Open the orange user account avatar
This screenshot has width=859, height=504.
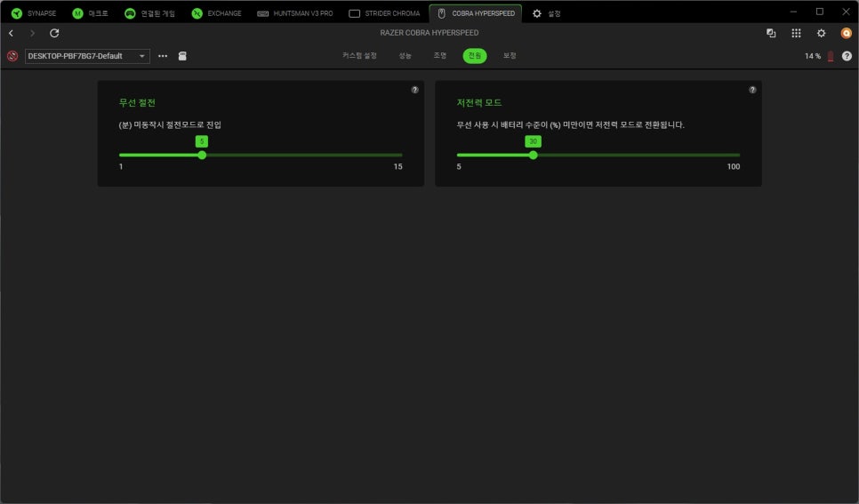(x=847, y=34)
